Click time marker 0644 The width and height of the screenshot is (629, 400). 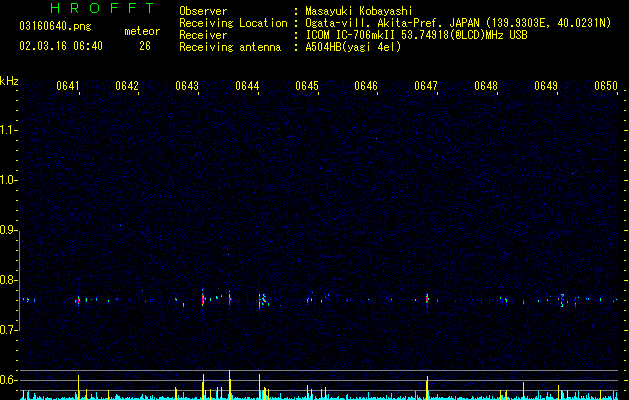pyautogui.click(x=247, y=86)
